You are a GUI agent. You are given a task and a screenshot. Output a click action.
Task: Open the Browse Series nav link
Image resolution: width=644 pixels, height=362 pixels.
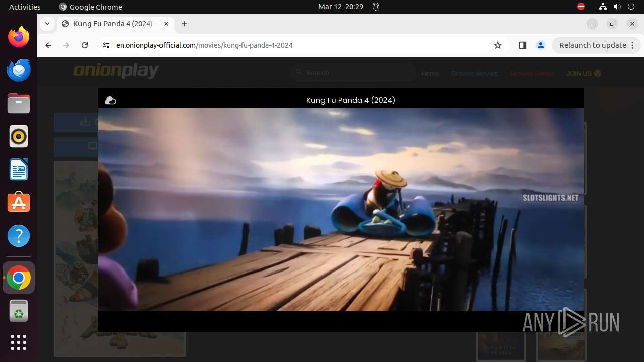(532, 73)
